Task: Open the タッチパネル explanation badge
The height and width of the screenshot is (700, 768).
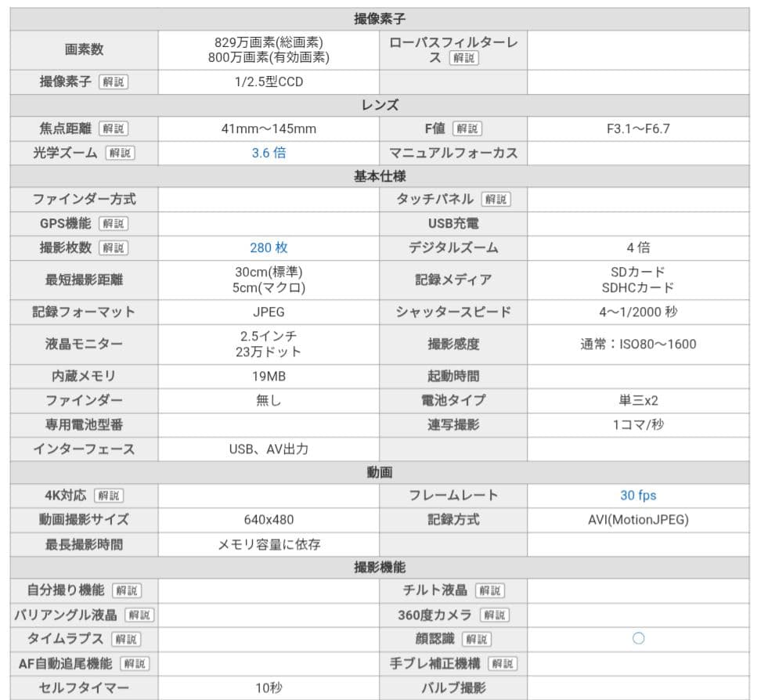Action: (x=496, y=199)
